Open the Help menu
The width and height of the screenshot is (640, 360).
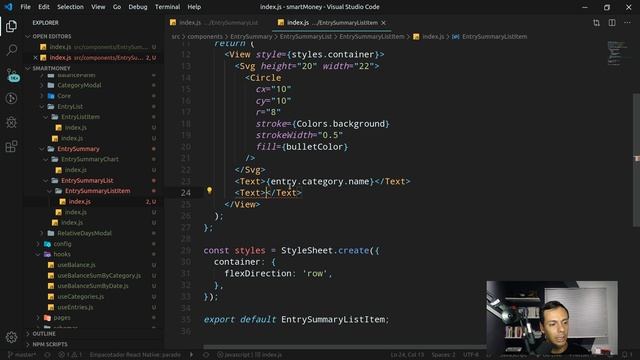click(x=194, y=7)
